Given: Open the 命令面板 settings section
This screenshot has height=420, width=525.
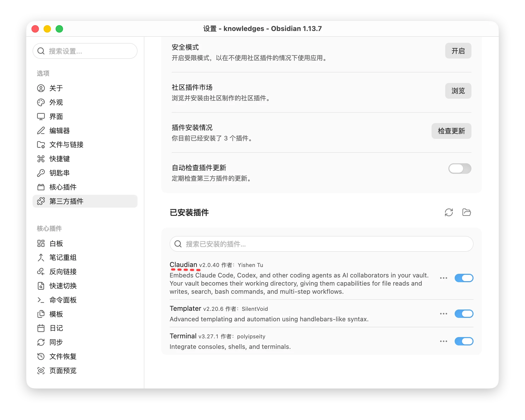Looking at the screenshot, I should tap(85, 300).
